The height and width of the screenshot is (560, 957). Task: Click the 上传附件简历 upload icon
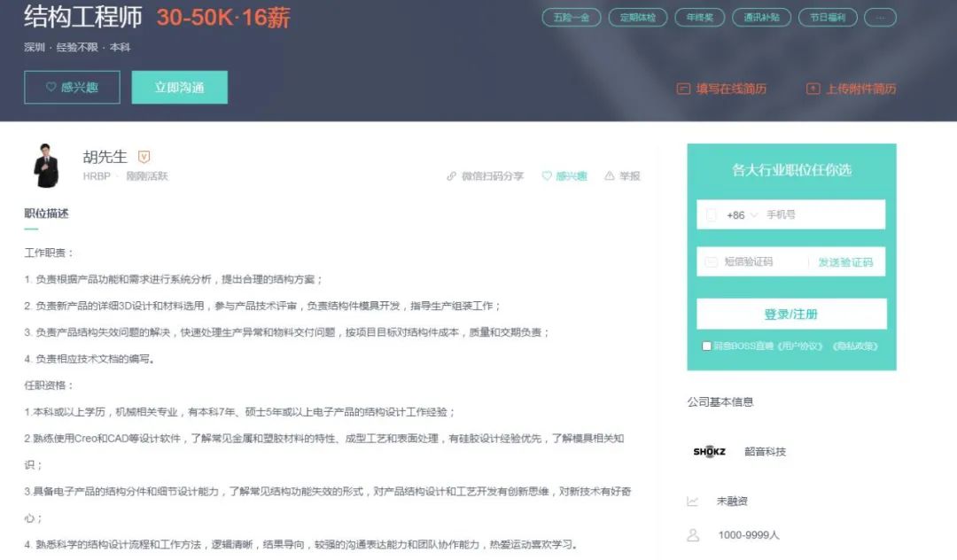coord(813,89)
